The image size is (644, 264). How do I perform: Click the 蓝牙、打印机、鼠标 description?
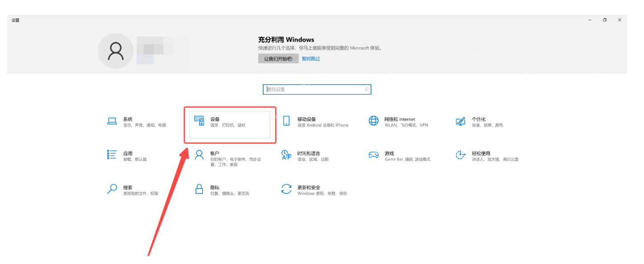coord(228,125)
